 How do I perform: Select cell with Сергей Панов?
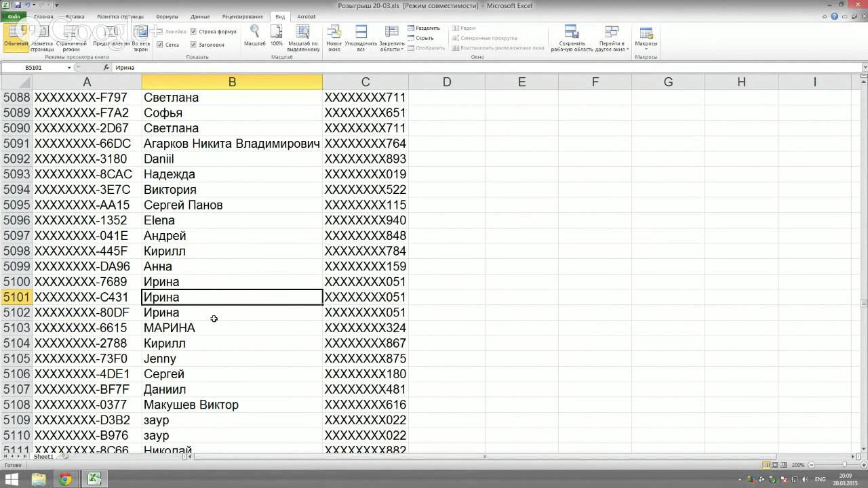click(232, 205)
